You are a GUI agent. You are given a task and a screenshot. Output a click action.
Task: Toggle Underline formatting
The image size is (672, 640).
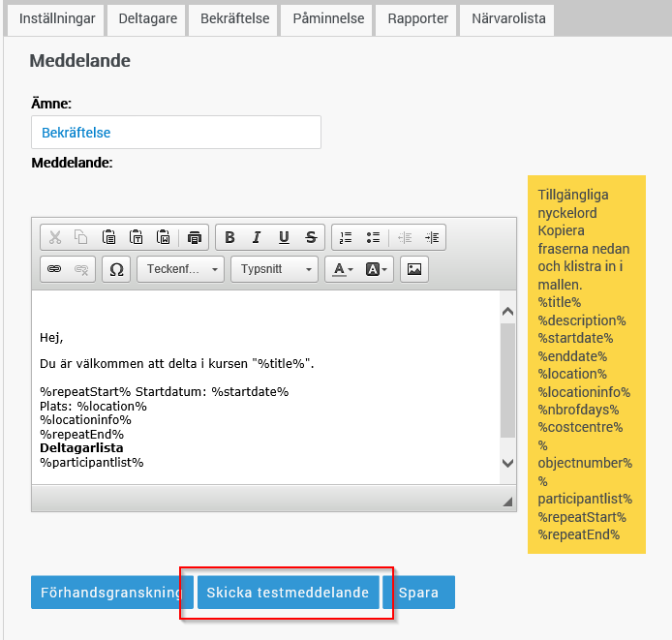(284, 237)
